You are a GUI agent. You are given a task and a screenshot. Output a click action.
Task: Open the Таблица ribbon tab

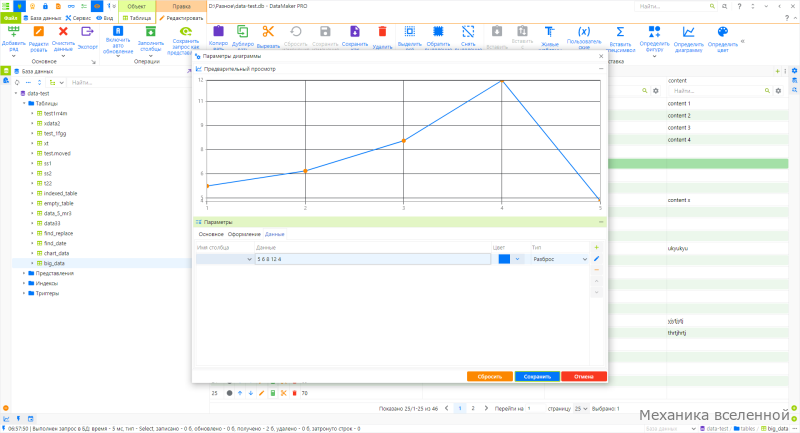click(x=137, y=18)
